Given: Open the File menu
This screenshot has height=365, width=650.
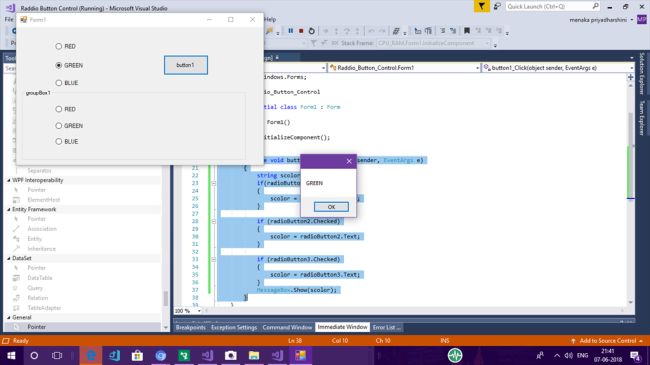Looking at the screenshot, I should 9,19.
